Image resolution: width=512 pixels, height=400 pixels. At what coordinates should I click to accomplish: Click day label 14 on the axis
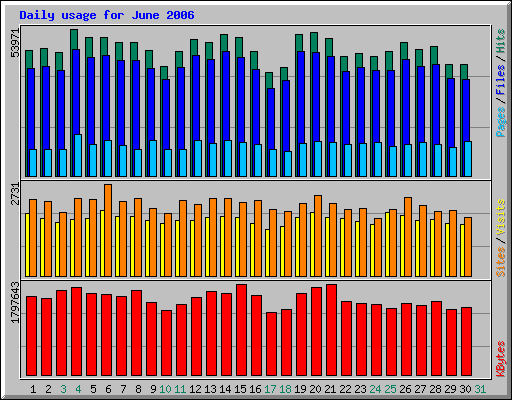pos(225,389)
